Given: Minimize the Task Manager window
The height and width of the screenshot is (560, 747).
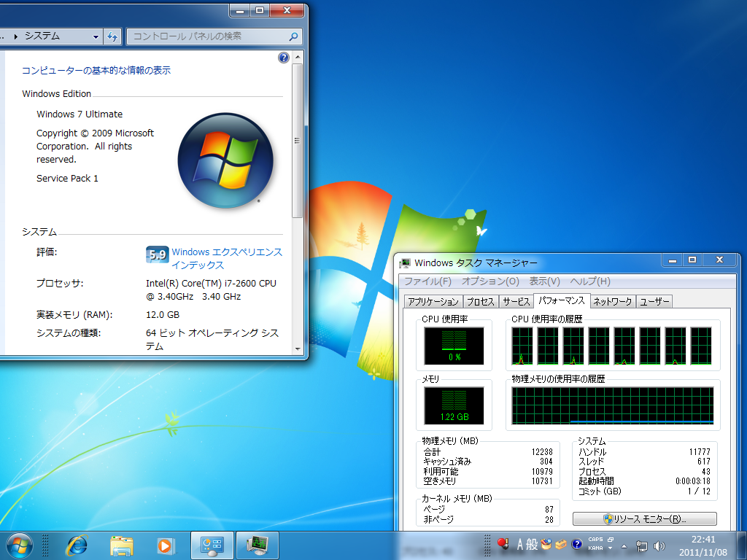Looking at the screenshot, I should tap(672, 260).
